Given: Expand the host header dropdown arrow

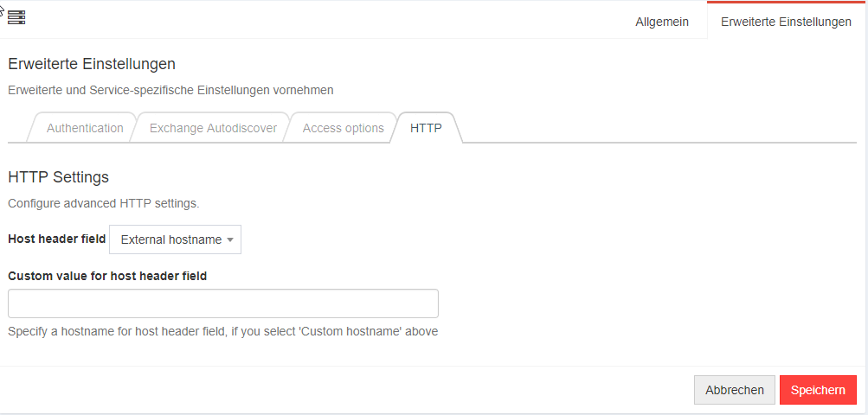Looking at the screenshot, I should click(x=230, y=240).
